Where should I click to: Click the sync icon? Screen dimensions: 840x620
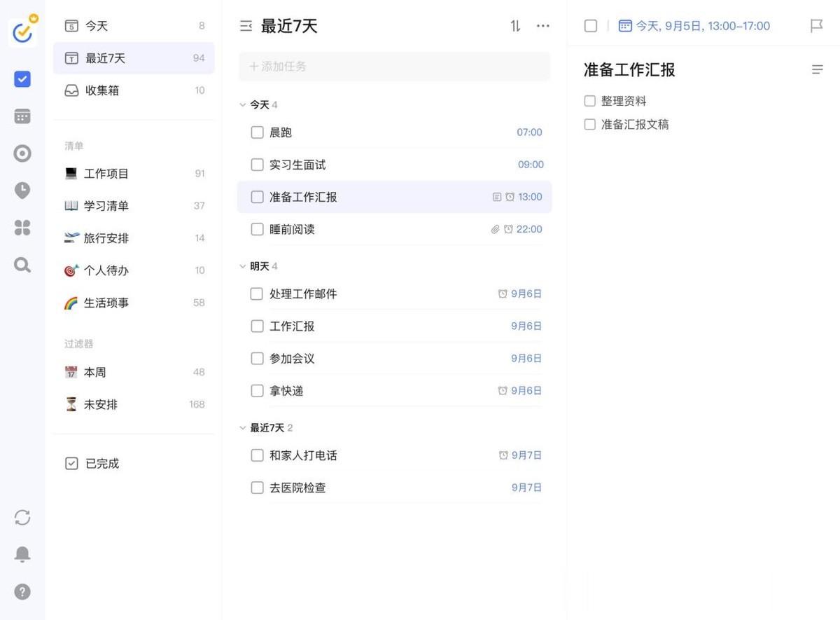[22, 518]
